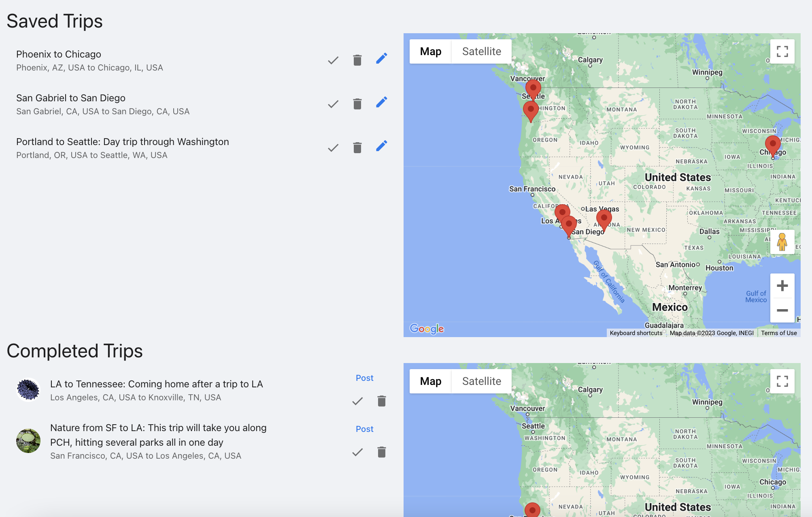Click San Francisco marker on Completed map
812x517 pixels.
(x=532, y=510)
